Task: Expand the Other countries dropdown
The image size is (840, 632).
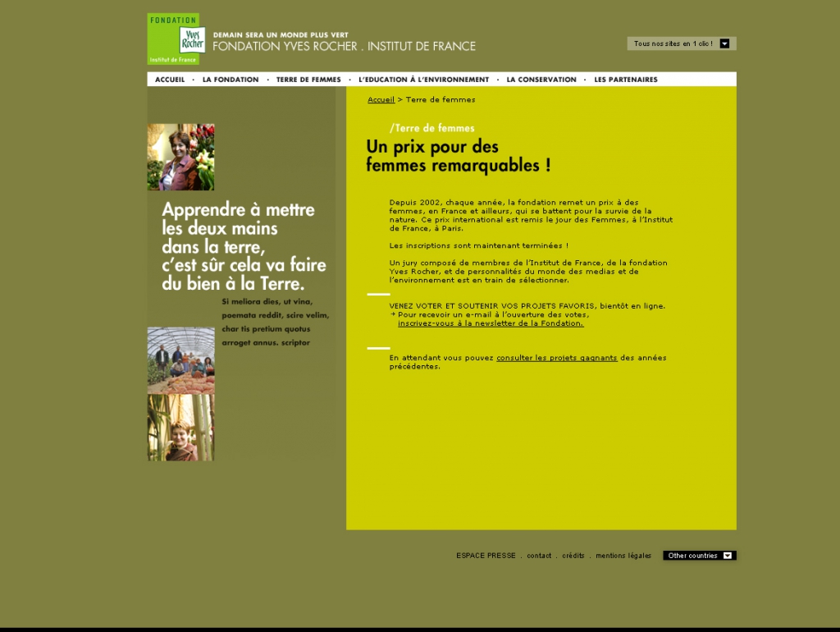Action: (x=700, y=556)
